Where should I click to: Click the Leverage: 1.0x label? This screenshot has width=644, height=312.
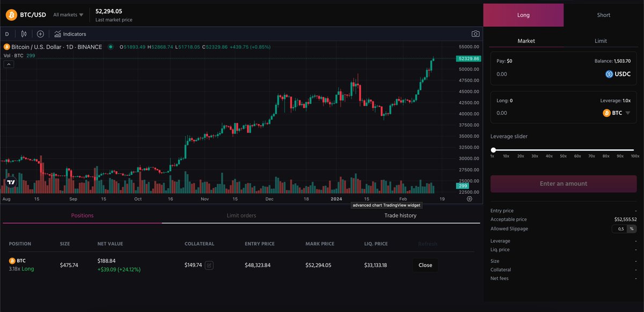615,100
